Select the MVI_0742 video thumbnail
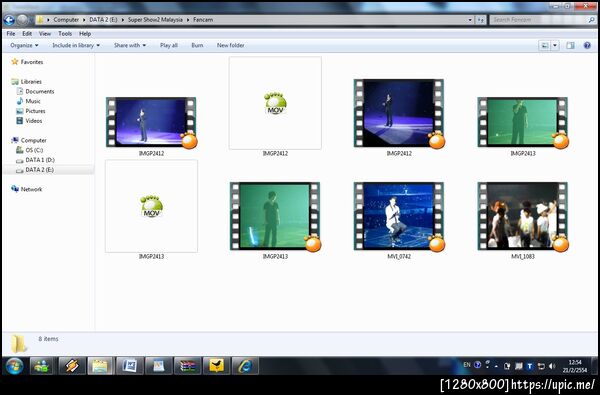The image size is (600, 395). pyautogui.click(x=399, y=216)
